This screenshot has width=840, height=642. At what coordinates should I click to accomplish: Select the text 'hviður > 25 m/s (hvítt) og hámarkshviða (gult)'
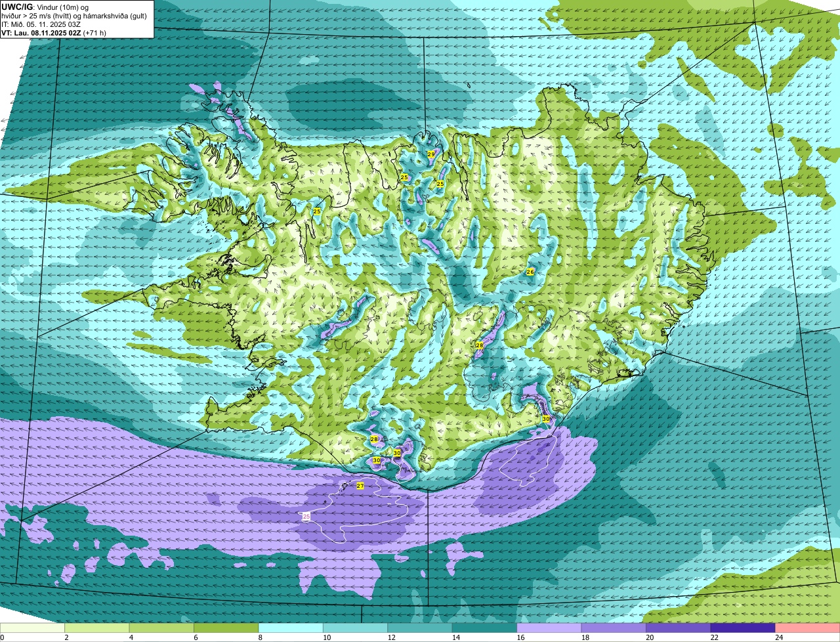(74, 15)
